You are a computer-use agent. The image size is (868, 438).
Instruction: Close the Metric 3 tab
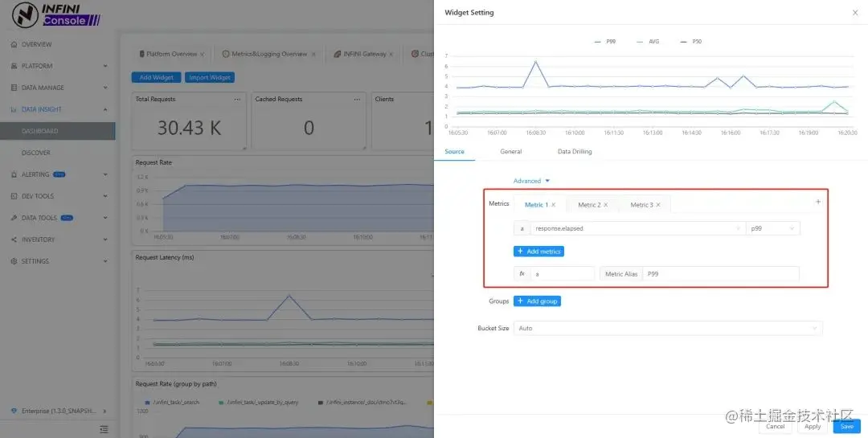(x=658, y=205)
